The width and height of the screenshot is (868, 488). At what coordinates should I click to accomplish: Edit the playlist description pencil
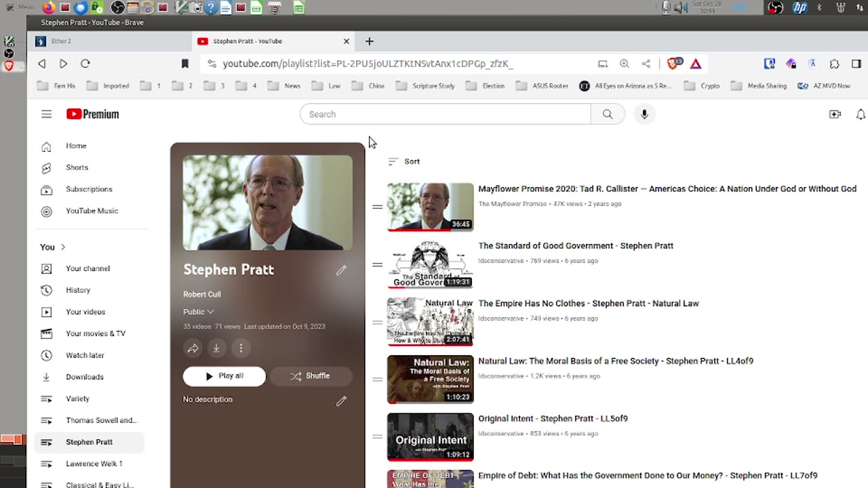coord(341,401)
